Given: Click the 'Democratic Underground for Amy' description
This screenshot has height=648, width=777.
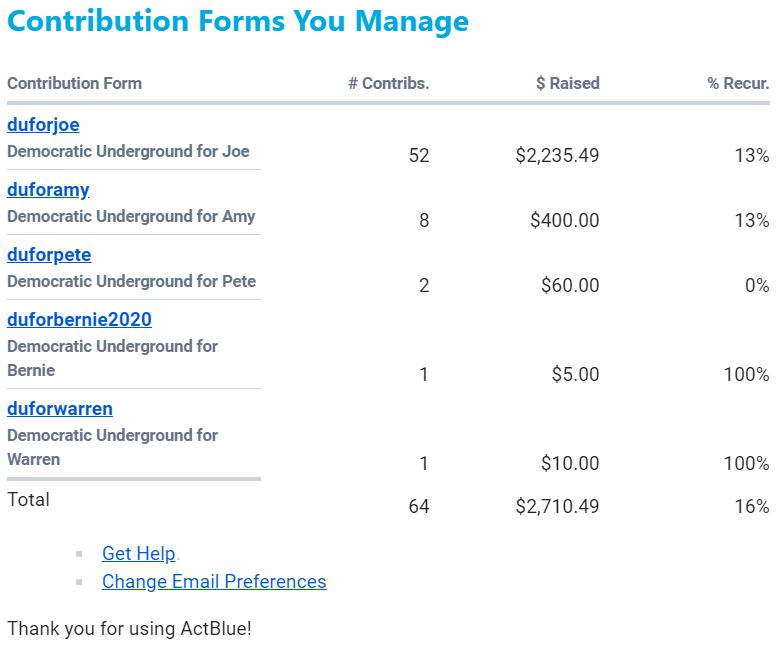Looking at the screenshot, I should coord(131,216).
